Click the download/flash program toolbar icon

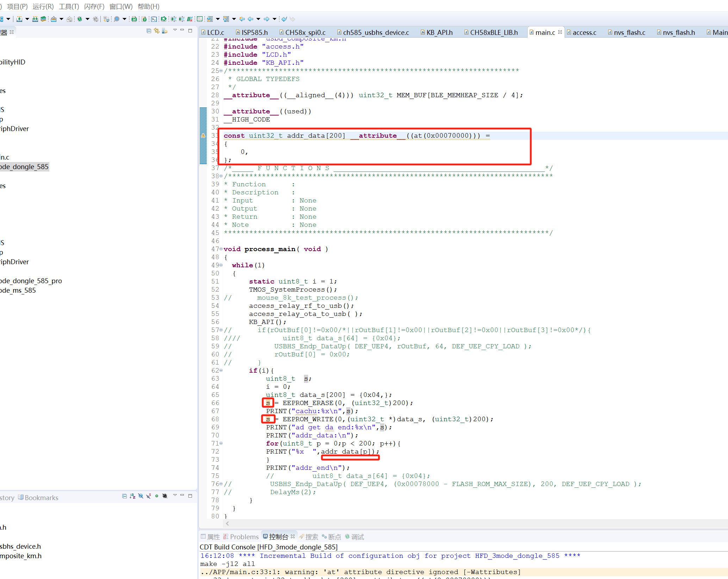[x=19, y=19]
